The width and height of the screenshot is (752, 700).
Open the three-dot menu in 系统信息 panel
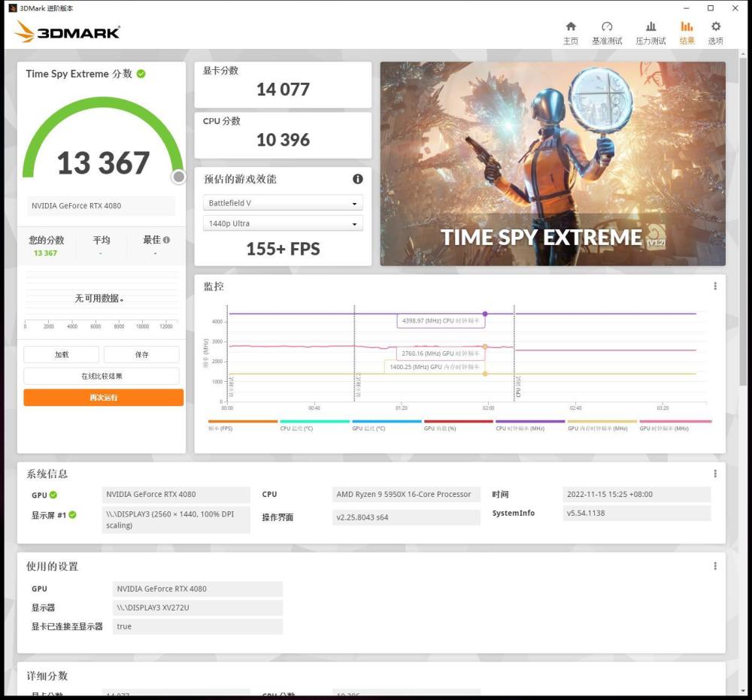715,474
